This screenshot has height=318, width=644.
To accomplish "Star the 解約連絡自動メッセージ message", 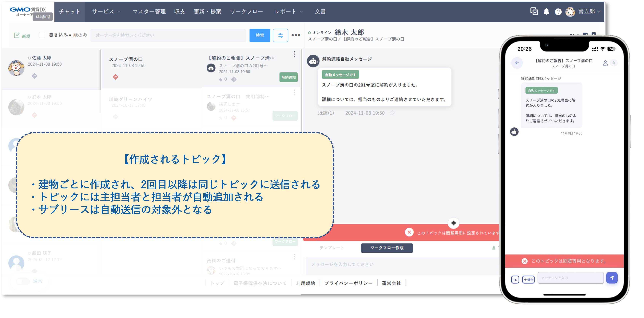I will click(x=392, y=113).
